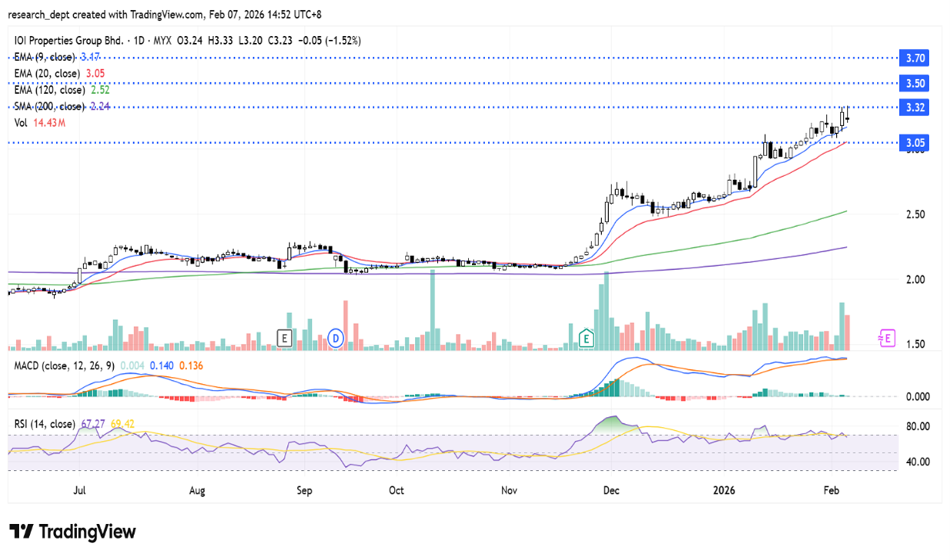Click the grey earnings E marker near September
The width and height of the screenshot is (950, 560).
(x=285, y=337)
